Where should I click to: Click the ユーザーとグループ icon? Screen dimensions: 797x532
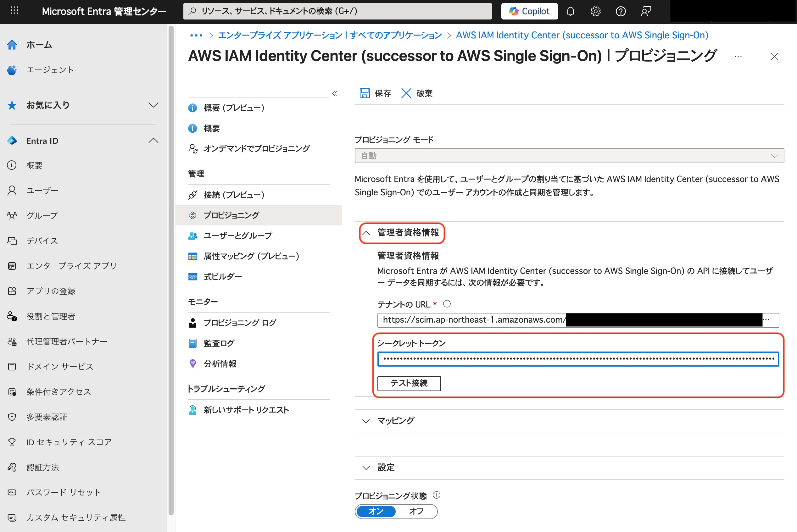(193, 236)
